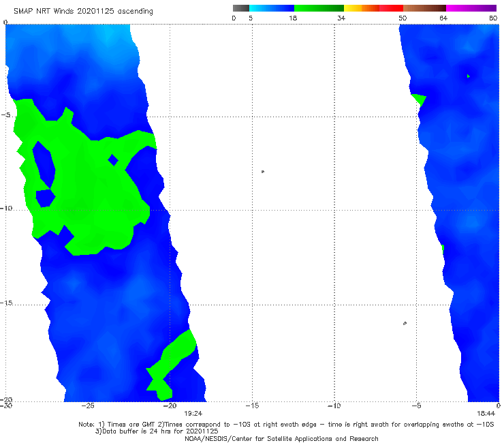Click the green 18-34 segment of color bar
This screenshot has height=443, width=504.
click(319, 8)
